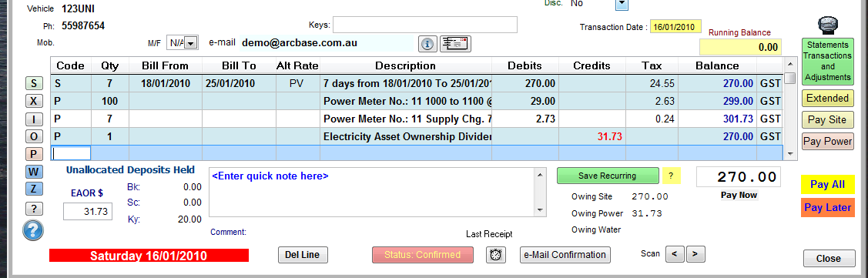Click the Debits column header

tap(524, 66)
